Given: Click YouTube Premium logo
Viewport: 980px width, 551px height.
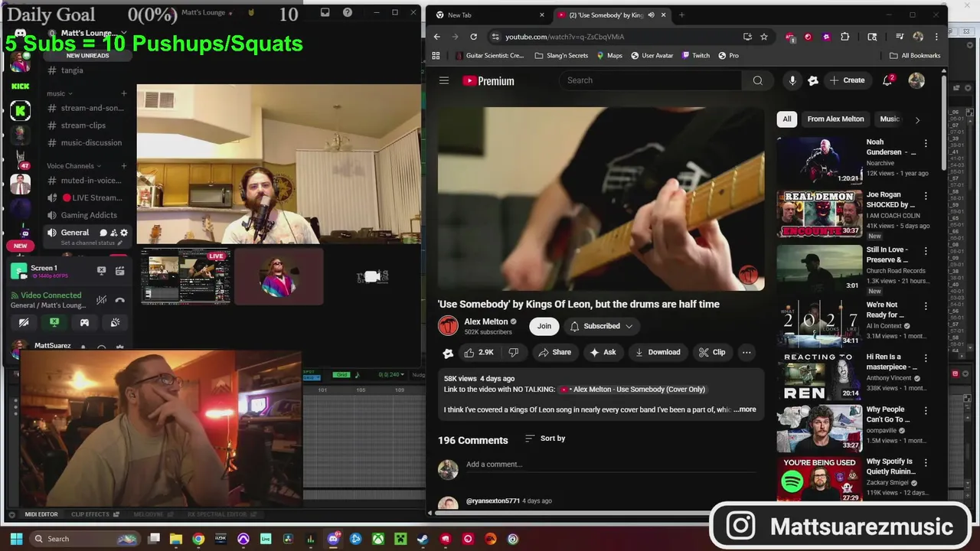Looking at the screenshot, I should pos(488,80).
